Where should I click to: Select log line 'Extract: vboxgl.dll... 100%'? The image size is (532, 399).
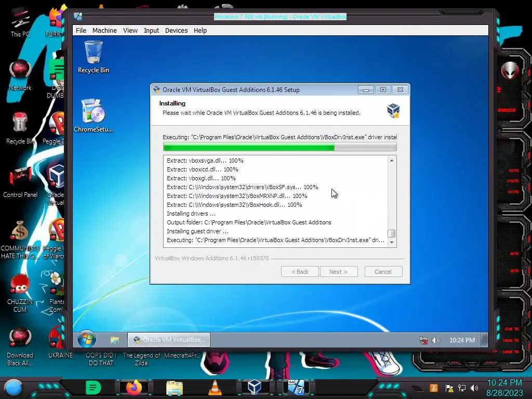pos(201,178)
